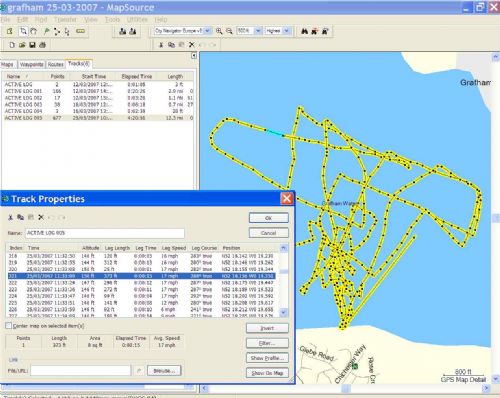Open Find Places binoculars icon

pos(304,31)
